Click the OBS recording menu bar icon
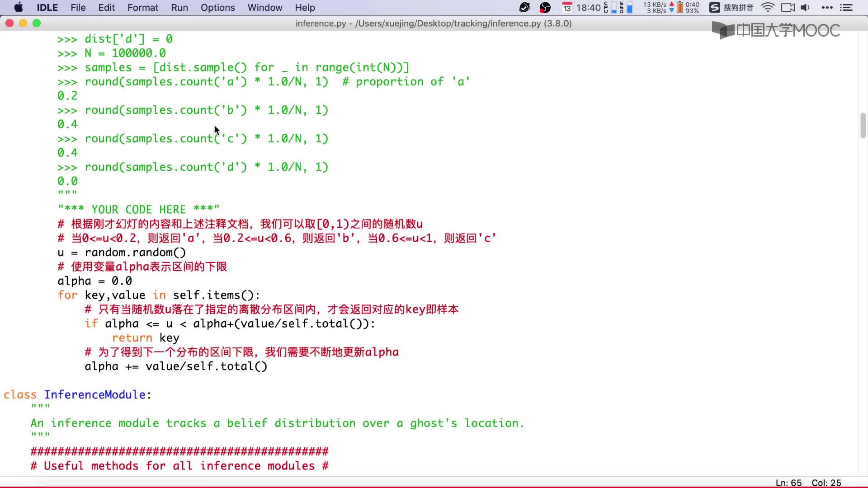This screenshot has width=868, height=488. pyautogui.click(x=545, y=8)
